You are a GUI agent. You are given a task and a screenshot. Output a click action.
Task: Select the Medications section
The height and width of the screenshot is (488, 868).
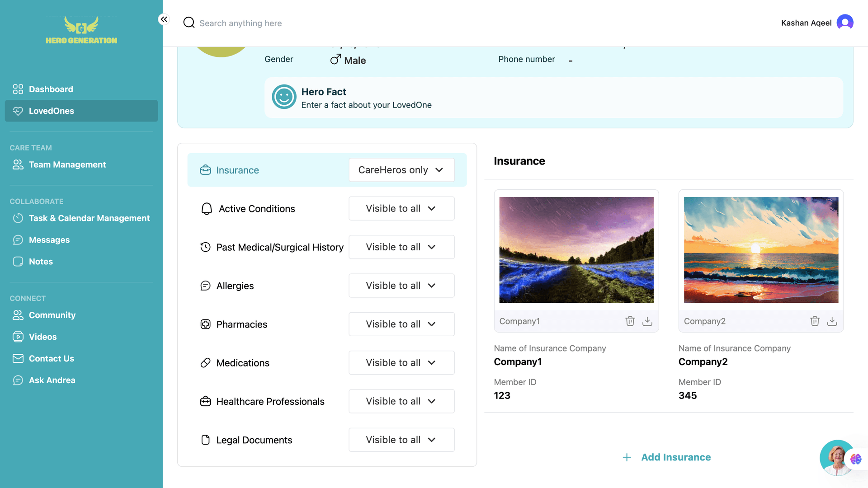[243, 363]
